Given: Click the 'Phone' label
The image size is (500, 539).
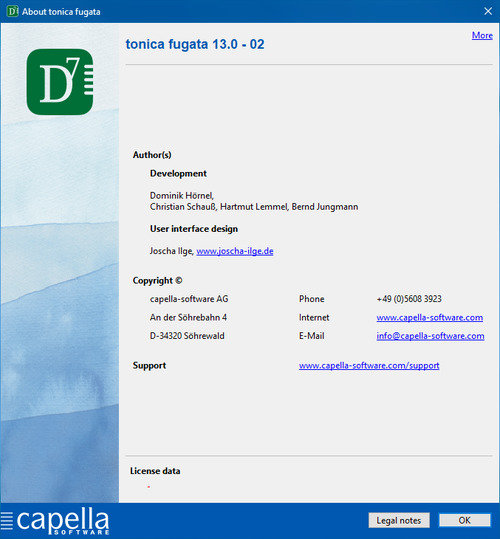Looking at the screenshot, I should click(312, 299).
